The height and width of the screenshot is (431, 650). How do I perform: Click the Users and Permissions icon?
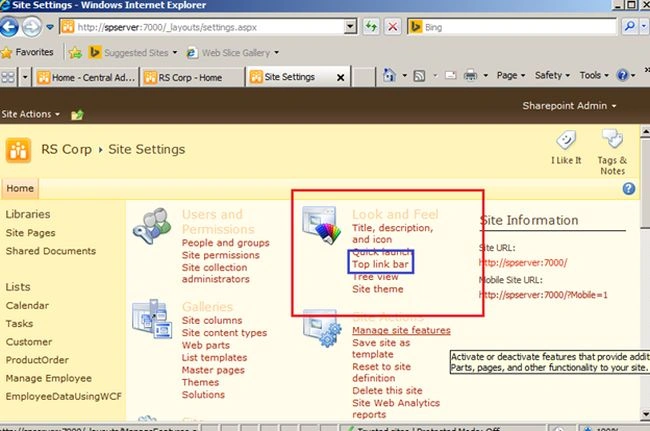[x=152, y=226]
